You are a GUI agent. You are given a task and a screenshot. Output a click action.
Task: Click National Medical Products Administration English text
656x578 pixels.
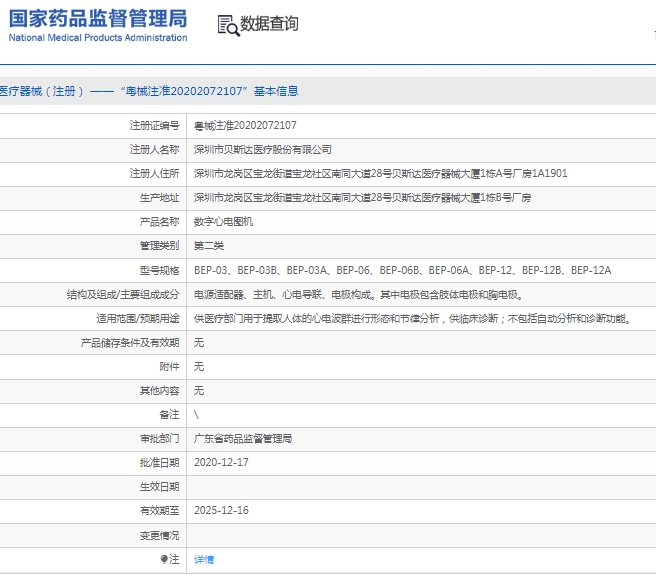(98, 38)
